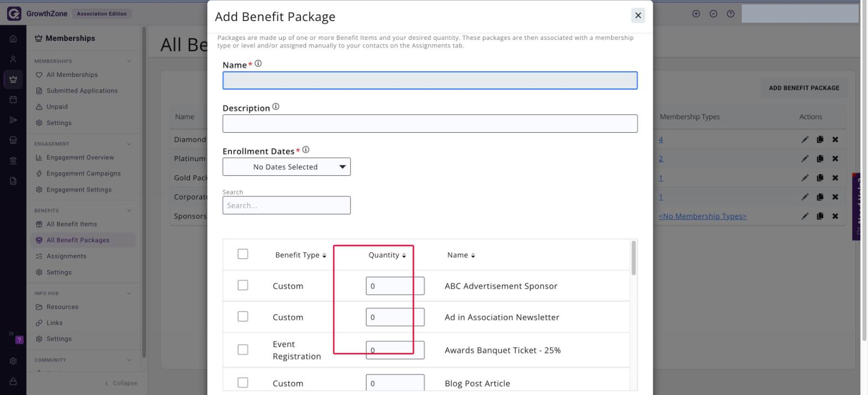Click the purple question mark badge
The height and width of the screenshot is (395, 868).
pos(19,340)
